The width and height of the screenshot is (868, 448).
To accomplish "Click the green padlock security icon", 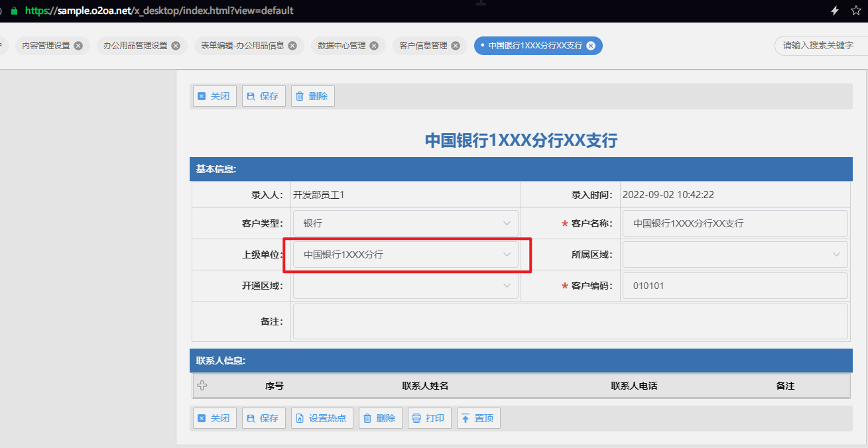I will (13, 11).
